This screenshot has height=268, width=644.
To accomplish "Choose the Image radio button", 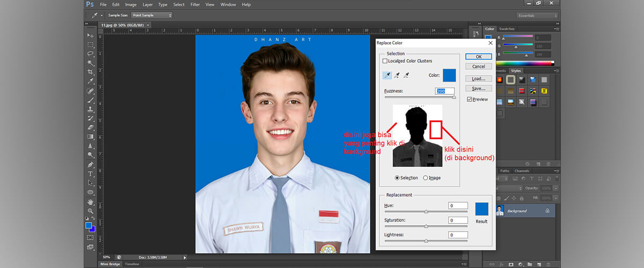I will click(x=426, y=178).
